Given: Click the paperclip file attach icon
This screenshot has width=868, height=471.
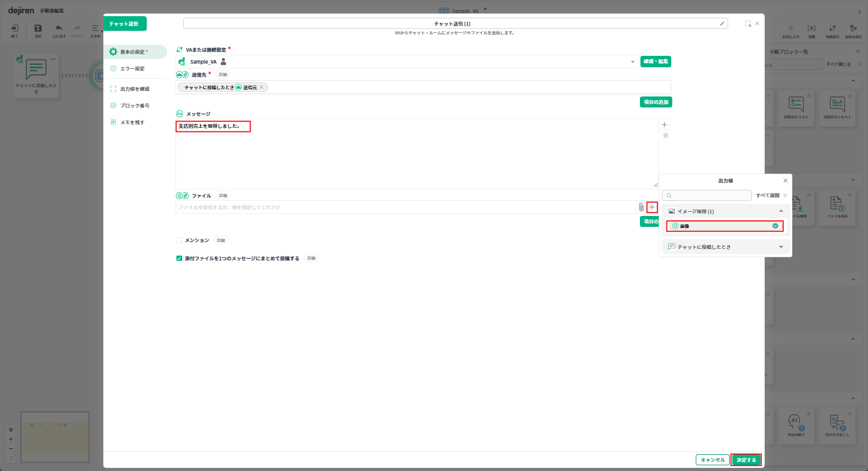Looking at the screenshot, I should click(x=641, y=208).
